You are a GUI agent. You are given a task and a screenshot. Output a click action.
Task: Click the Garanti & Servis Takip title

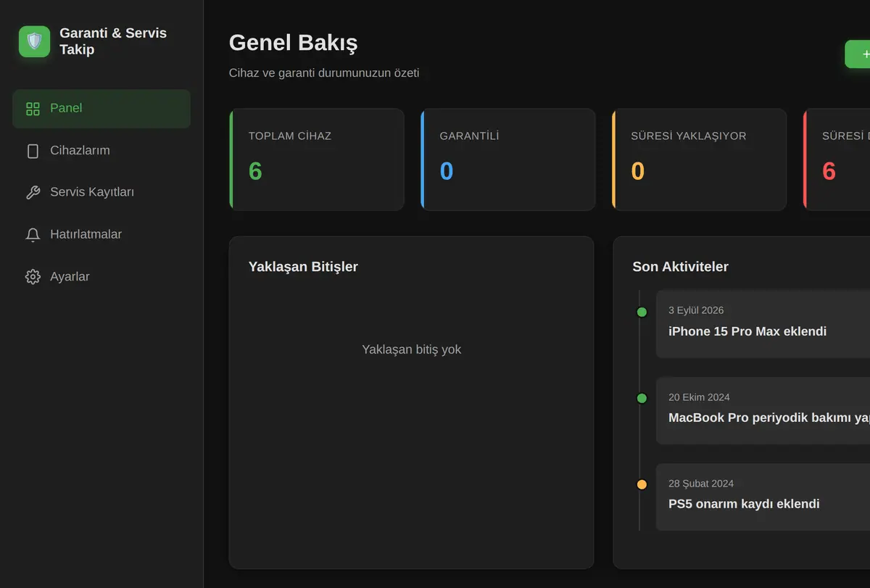pyautogui.click(x=113, y=41)
